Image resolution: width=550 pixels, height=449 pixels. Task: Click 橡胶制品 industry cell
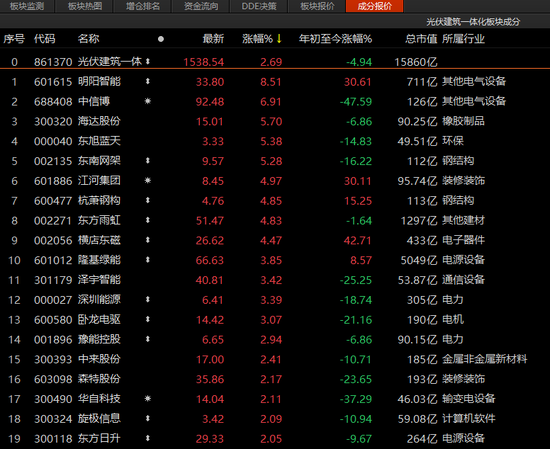463,121
